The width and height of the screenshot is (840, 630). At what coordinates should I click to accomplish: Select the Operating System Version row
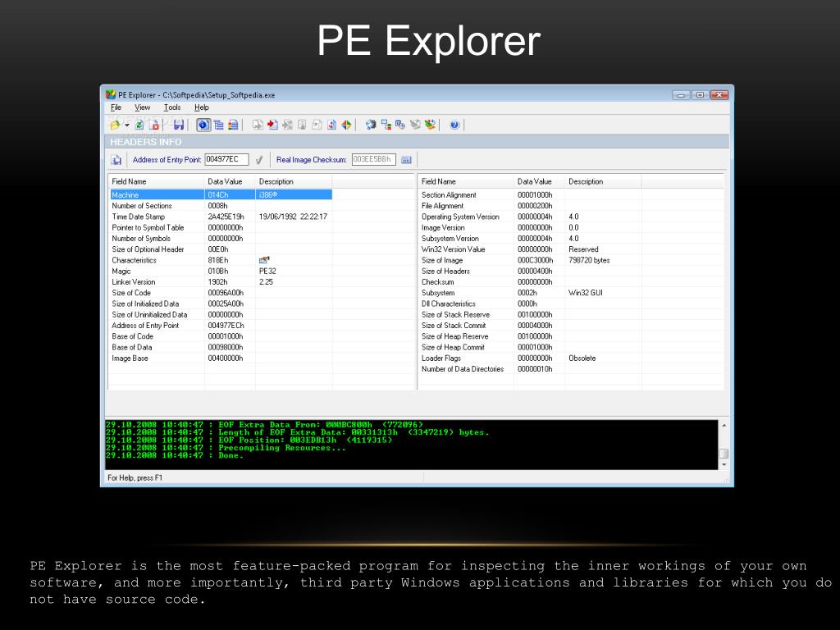click(531, 217)
